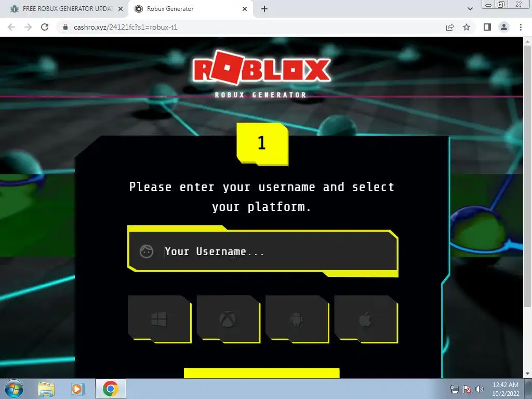Open the Action Center flag icon
Image resolution: width=532 pixels, height=399 pixels.
point(467,389)
